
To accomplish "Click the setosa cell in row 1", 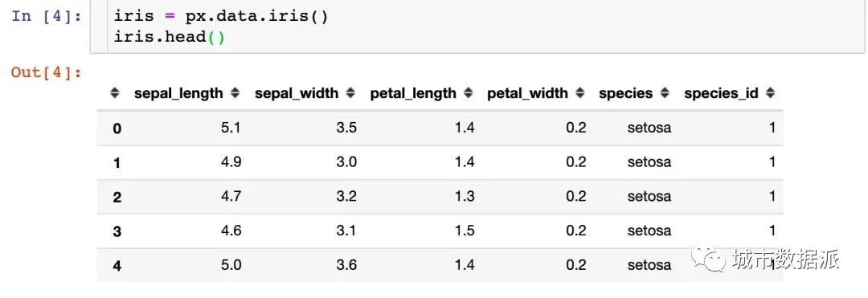I will [649, 162].
